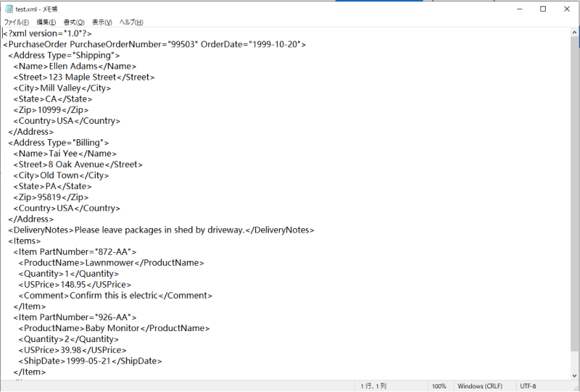Maximize the Notepad window
Screen dimensions: 580x392
(x=543, y=9)
